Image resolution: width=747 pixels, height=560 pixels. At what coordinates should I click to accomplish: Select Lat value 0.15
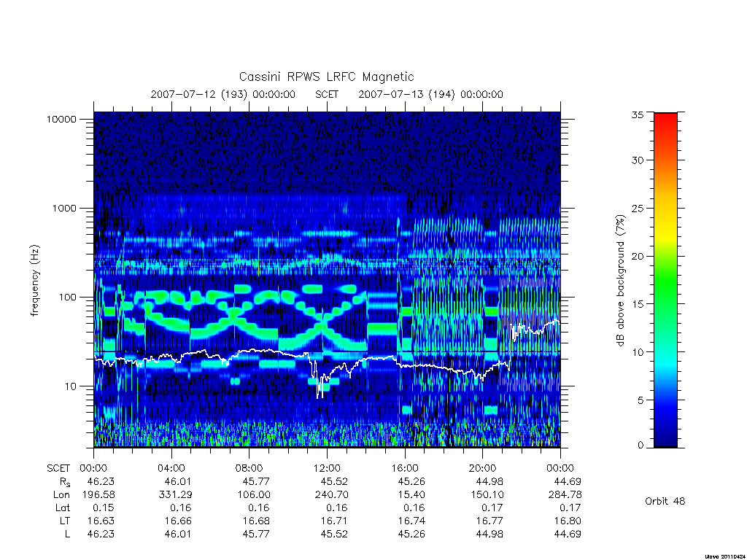[x=104, y=507]
